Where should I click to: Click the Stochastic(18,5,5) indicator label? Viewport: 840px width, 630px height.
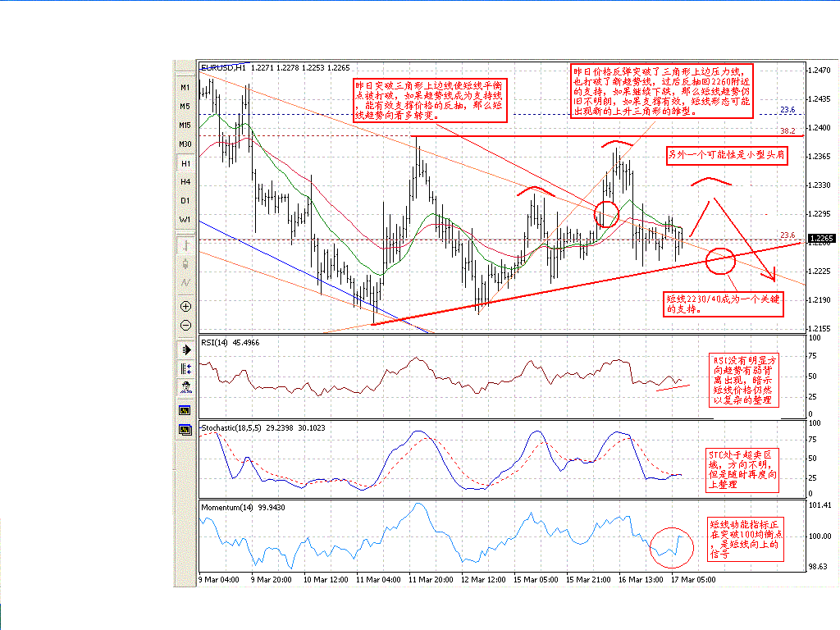click(x=263, y=427)
